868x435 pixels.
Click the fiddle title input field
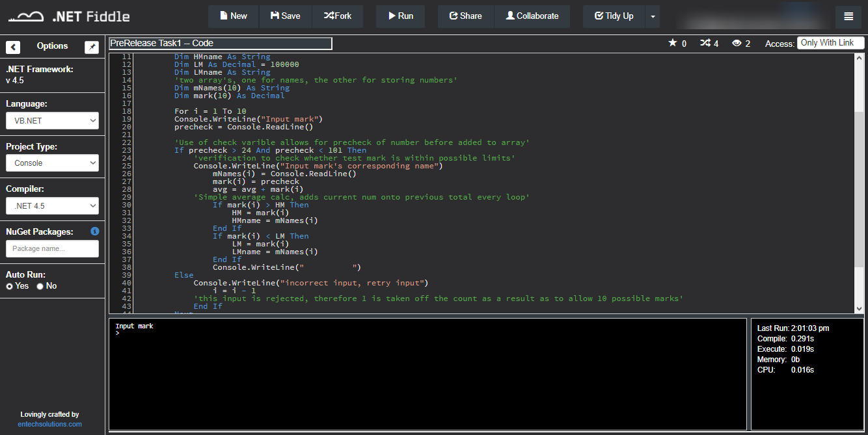220,43
